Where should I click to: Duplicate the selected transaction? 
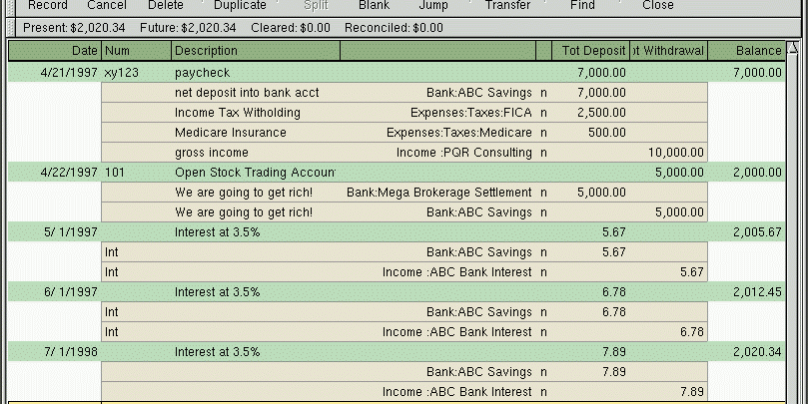point(240,6)
